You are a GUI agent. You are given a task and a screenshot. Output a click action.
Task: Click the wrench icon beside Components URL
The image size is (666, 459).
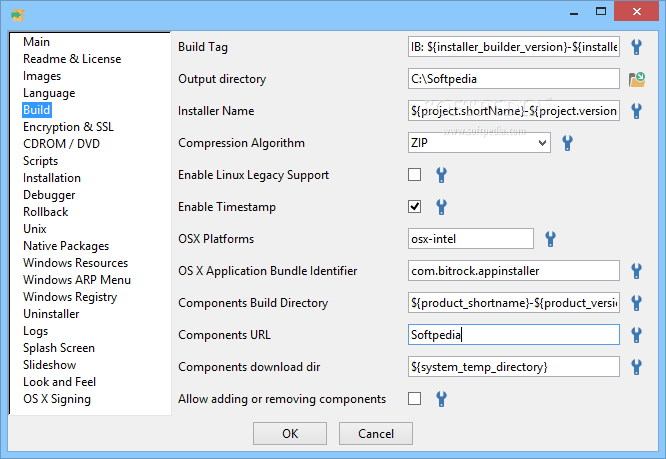point(636,335)
